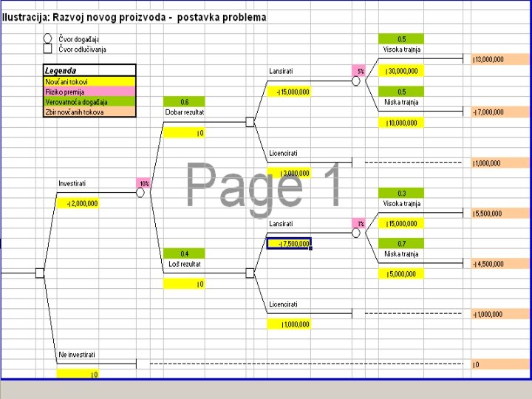Screen dimensions: 532x399
Task: Select the orange -7,000,000 total cell
Action: pos(500,112)
